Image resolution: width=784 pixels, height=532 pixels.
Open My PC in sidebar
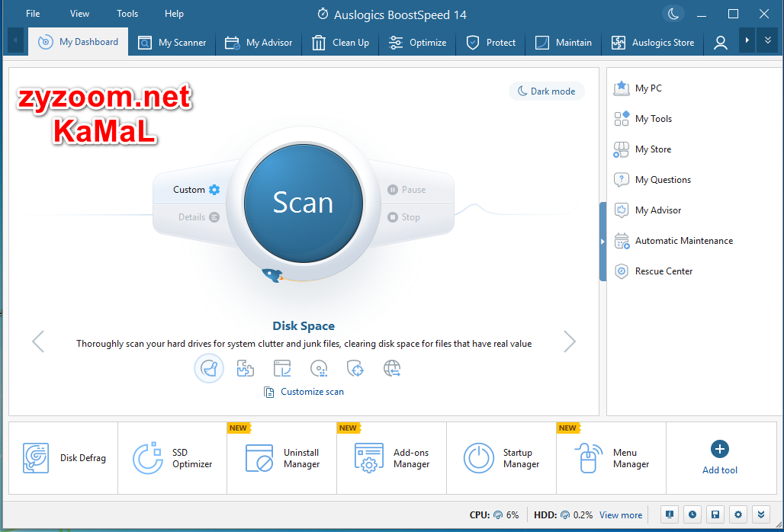(638, 88)
